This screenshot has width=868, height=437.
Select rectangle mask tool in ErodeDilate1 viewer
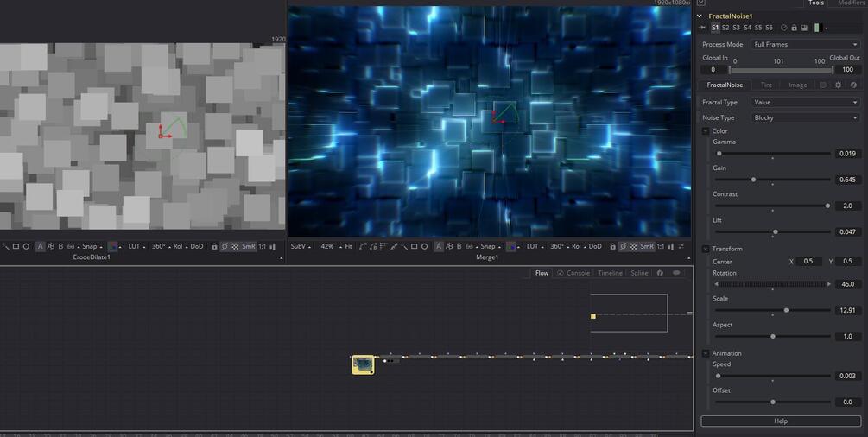pyautogui.click(x=16, y=246)
